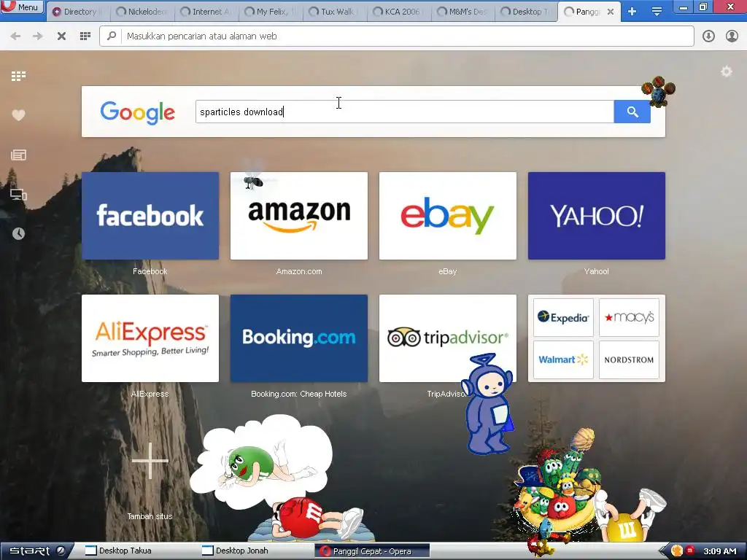This screenshot has height=560, width=747.
Task: Add a site with Tambah situs plus
Action: click(x=150, y=461)
